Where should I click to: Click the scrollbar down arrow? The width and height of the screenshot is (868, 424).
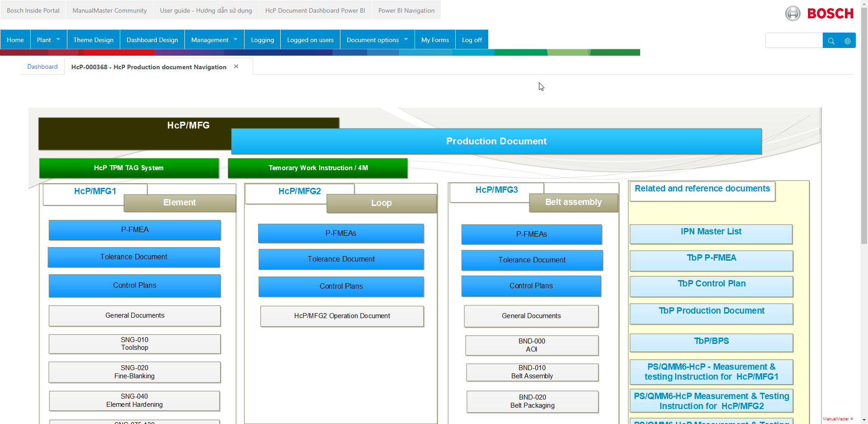click(x=864, y=420)
